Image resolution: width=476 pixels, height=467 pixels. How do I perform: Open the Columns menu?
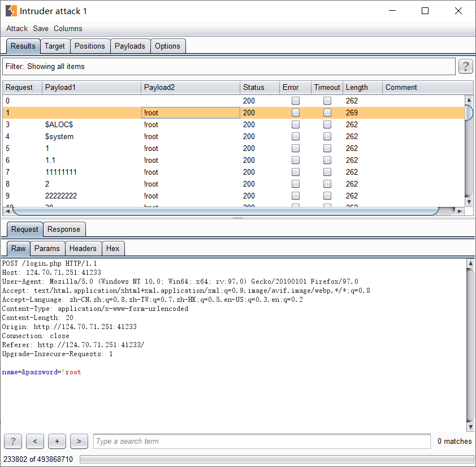pos(68,28)
